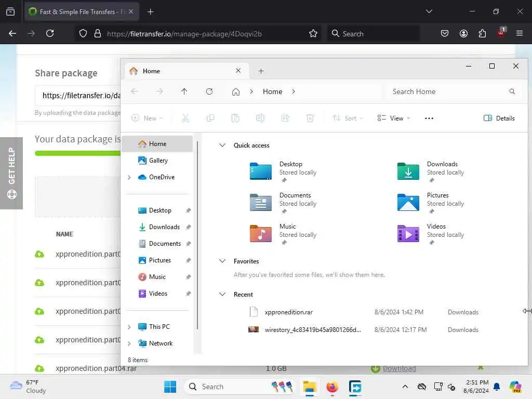
Task: Expand This PC in navigation pane
Action: (x=129, y=327)
